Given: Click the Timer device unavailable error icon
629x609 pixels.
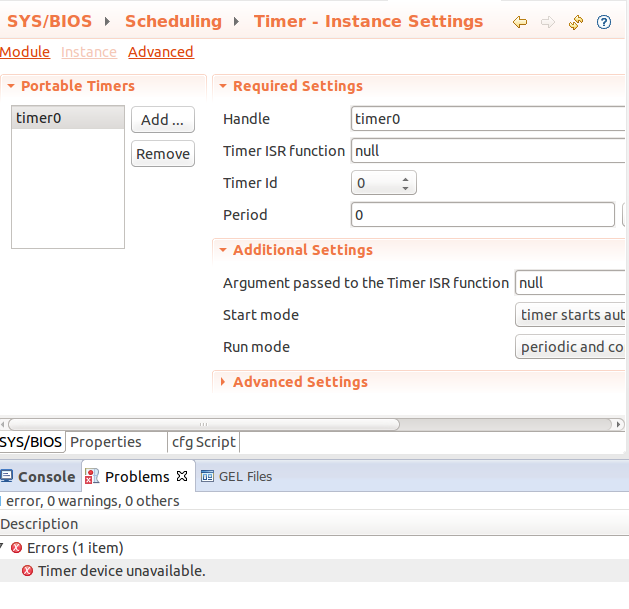Looking at the screenshot, I should (27, 570).
